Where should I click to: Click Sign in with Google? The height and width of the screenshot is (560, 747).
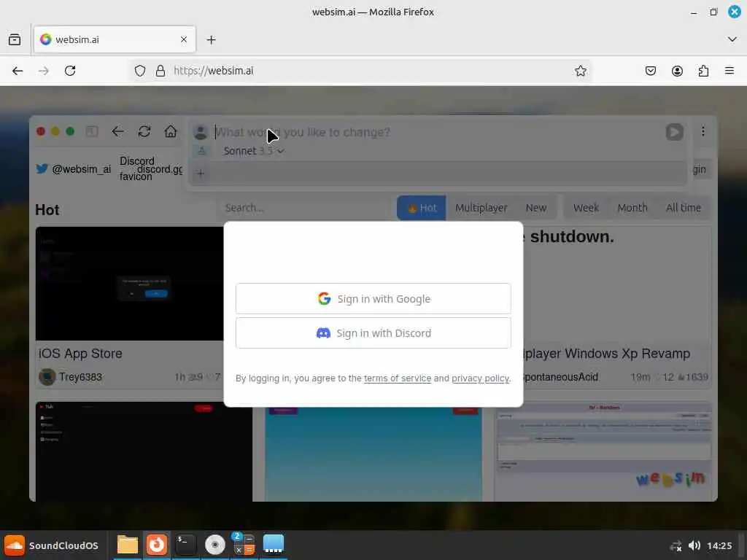(373, 298)
